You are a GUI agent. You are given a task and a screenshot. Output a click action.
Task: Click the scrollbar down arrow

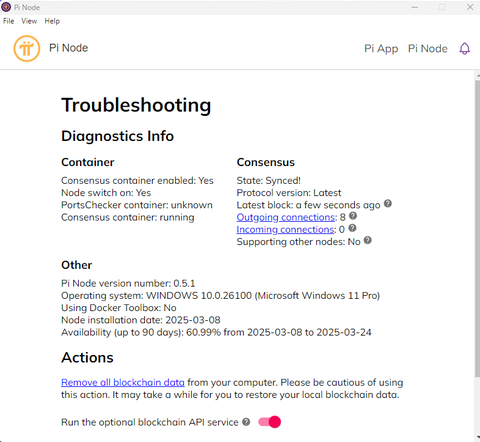point(477,436)
